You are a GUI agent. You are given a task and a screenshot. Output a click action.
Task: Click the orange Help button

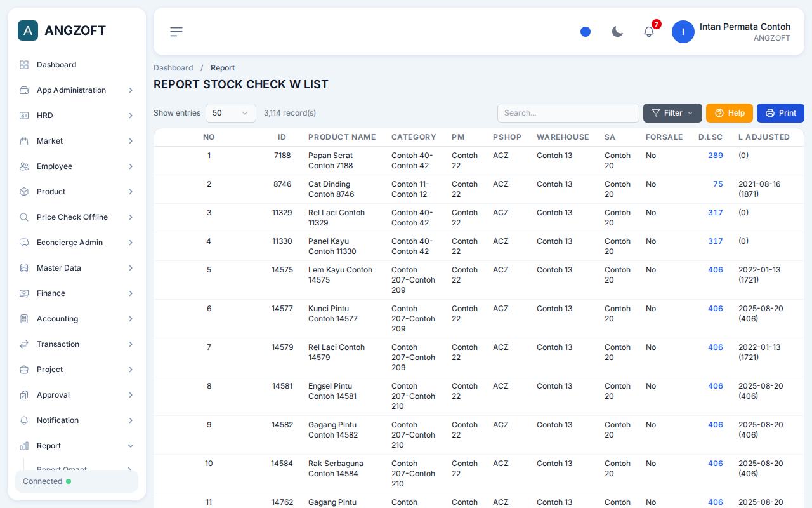730,113
